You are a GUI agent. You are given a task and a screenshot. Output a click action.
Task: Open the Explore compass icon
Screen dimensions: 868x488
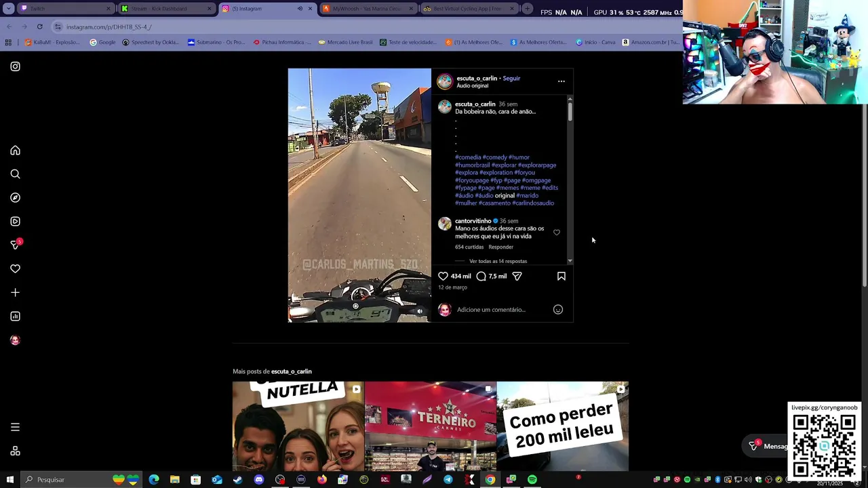click(x=15, y=198)
